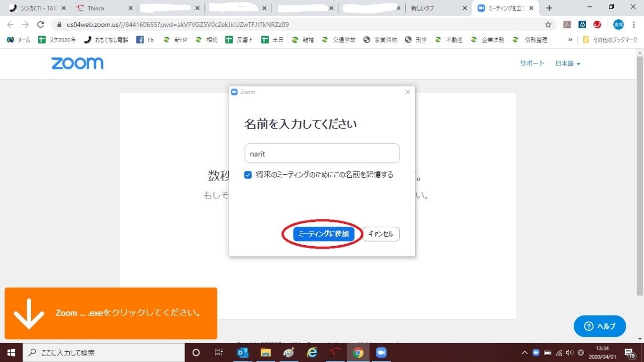
Task: Open the 土日 bookmark
Action: click(272, 40)
